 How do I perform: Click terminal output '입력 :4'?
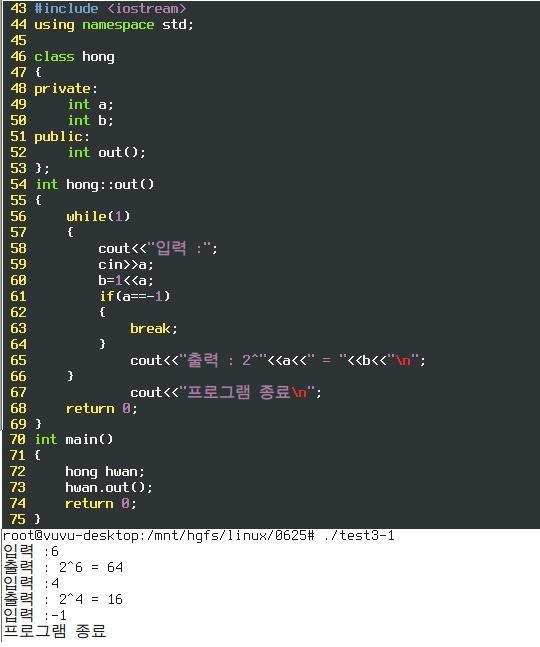pos(31,583)
